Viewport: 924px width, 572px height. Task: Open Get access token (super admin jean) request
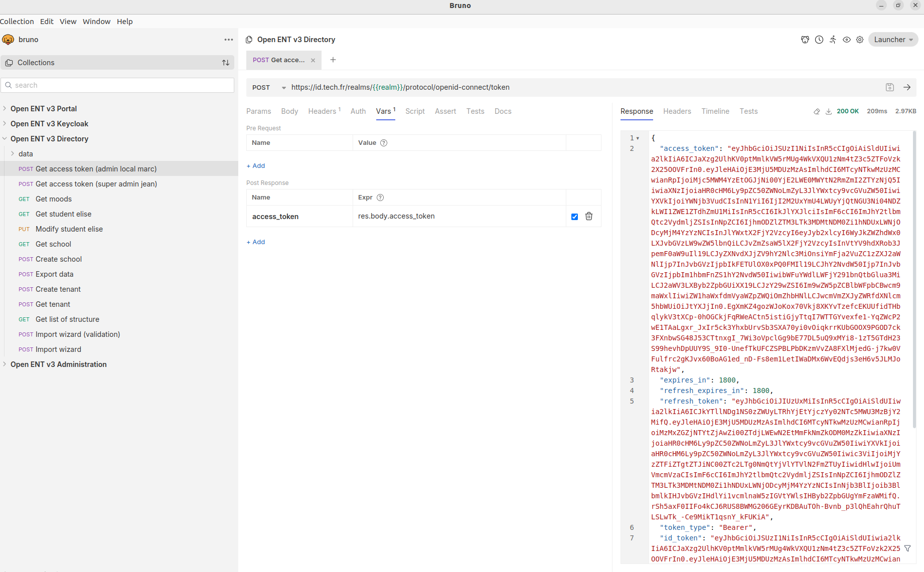[x=96, y=184]
